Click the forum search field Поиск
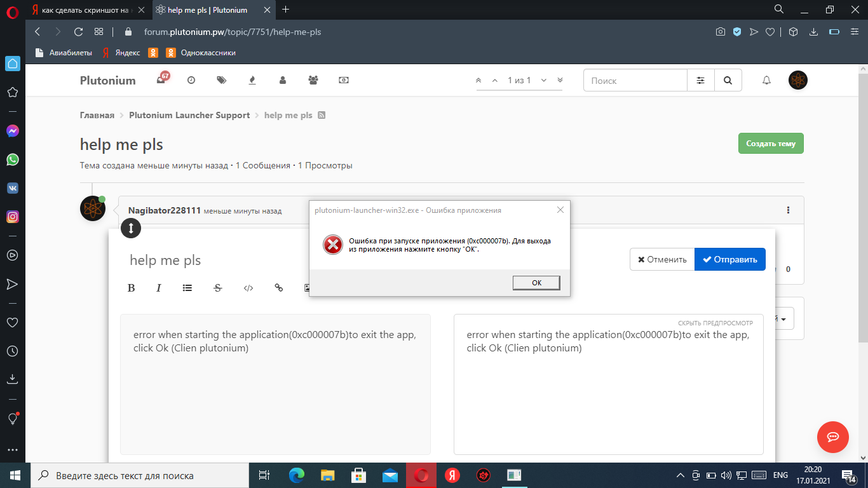Image resolution: width=868 pixels, height=488 pixels. [635, 81]
